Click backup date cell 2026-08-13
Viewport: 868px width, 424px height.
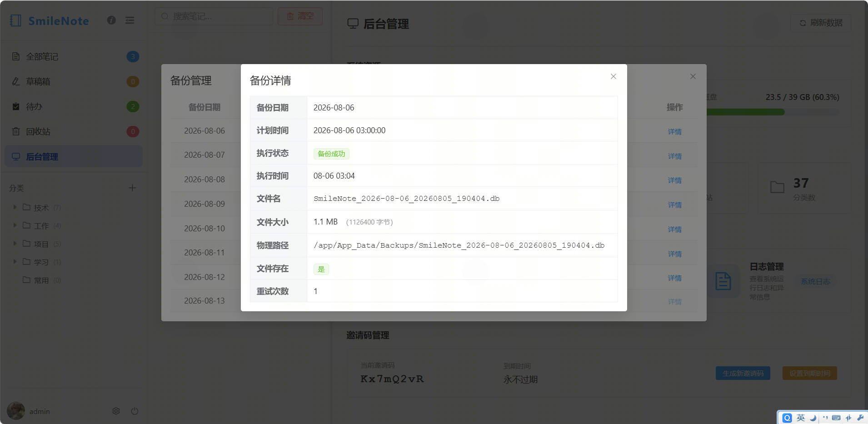point(205,301)
